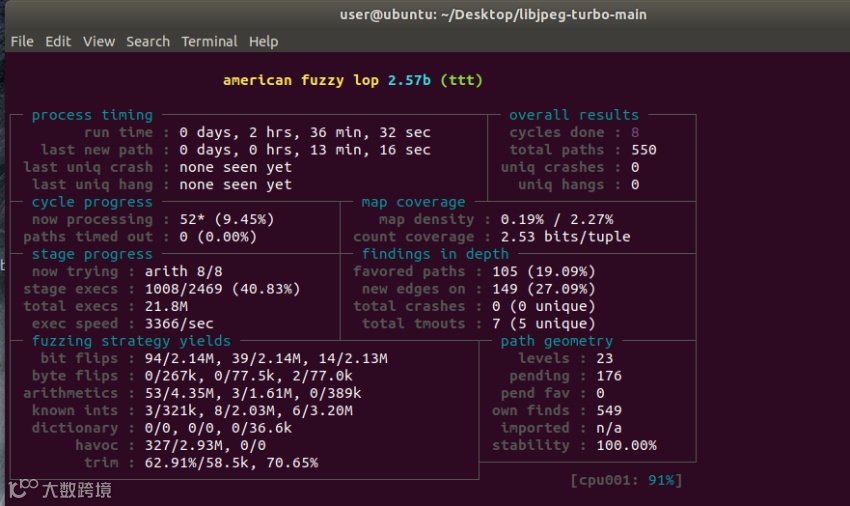
Task: Click known ints value '3/321k, 8/2.03M, 6/3.20M'
Action: [248, 410]
